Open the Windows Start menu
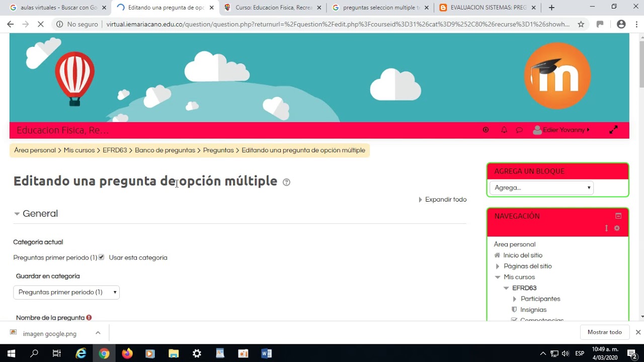The height and width of the screenshot is (362, 644). coord(11,353)
